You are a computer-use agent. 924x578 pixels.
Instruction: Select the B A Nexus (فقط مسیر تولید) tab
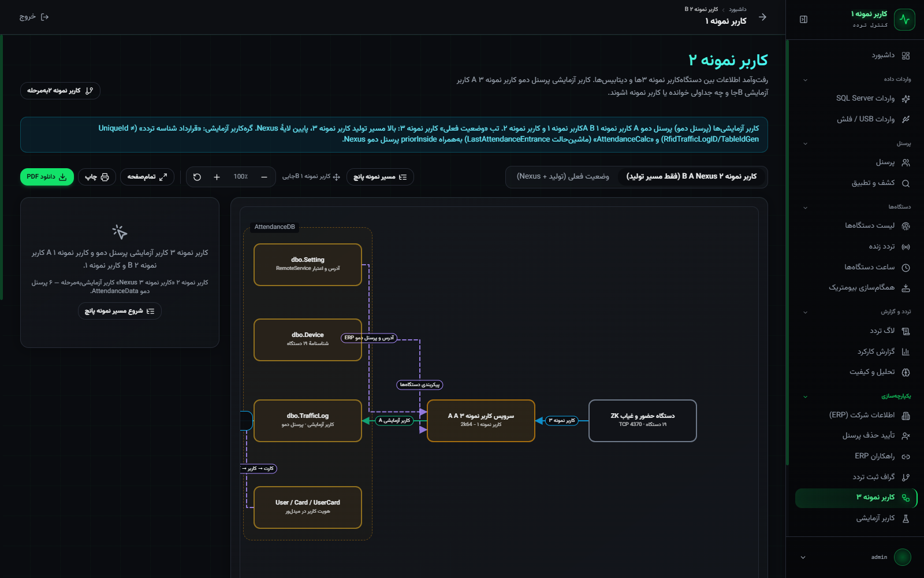click(691, 176)
